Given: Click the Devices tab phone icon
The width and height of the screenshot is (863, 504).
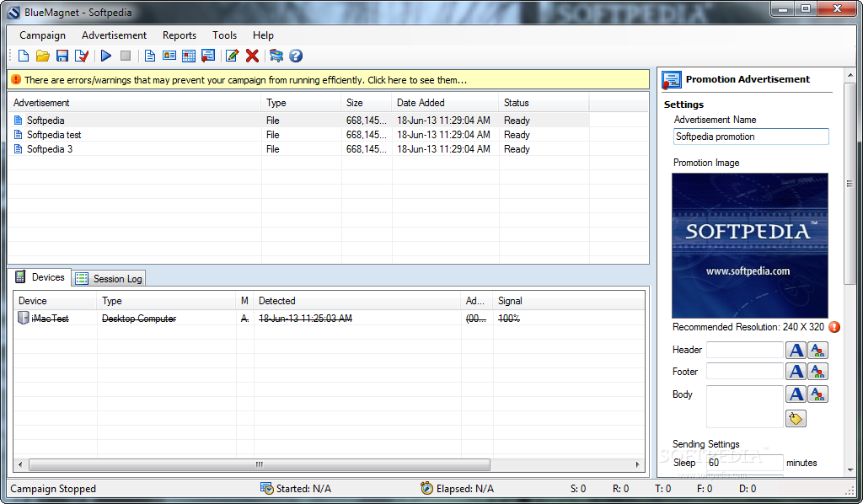Looking at the screenshot, I should pyautogui.click(x=20, y=276).
